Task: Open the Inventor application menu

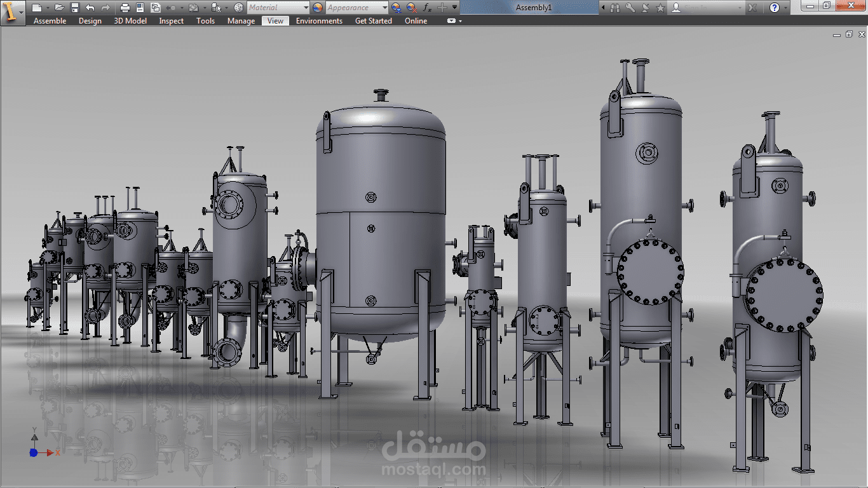Action: [x=12, y=11]
